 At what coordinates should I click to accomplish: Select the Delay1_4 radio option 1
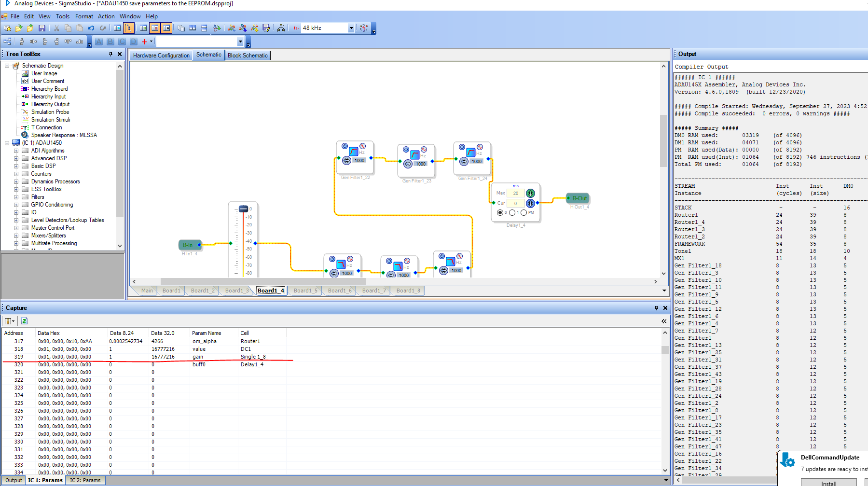point(512,212)
